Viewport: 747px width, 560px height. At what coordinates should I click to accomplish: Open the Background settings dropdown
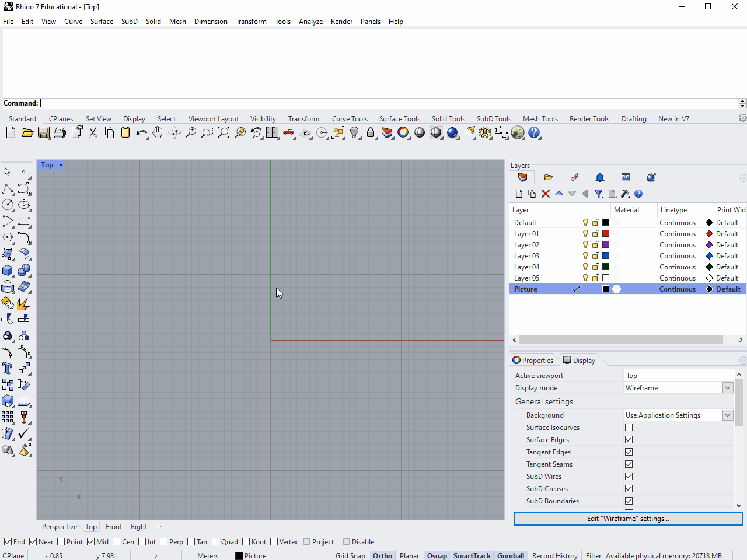(728, 415)
